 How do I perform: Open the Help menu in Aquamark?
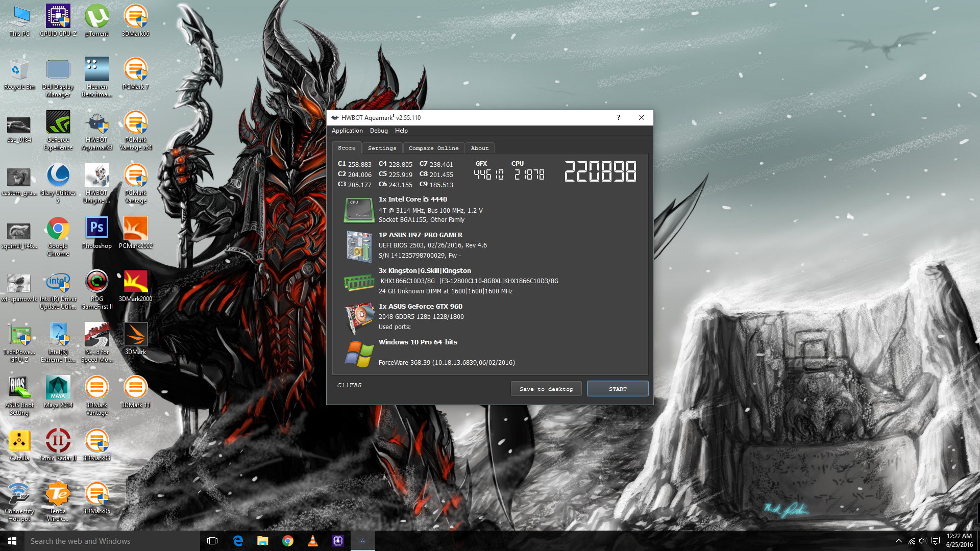401,131
